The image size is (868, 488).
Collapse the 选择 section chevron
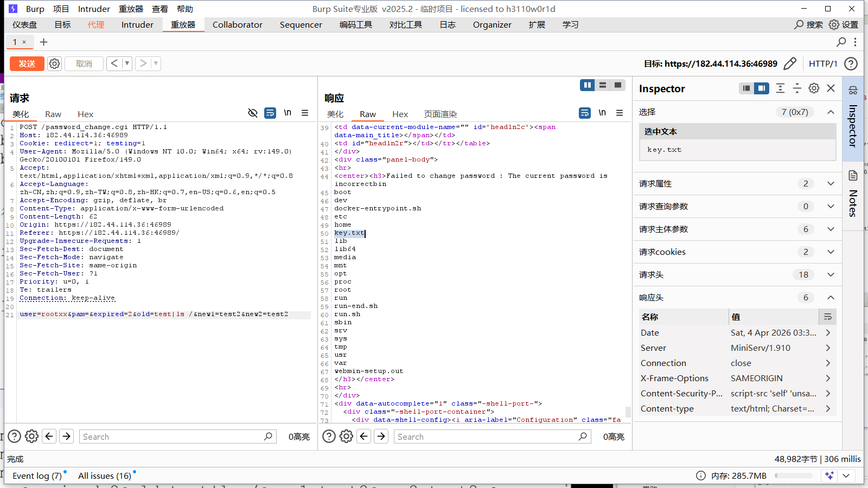(831, 112)
